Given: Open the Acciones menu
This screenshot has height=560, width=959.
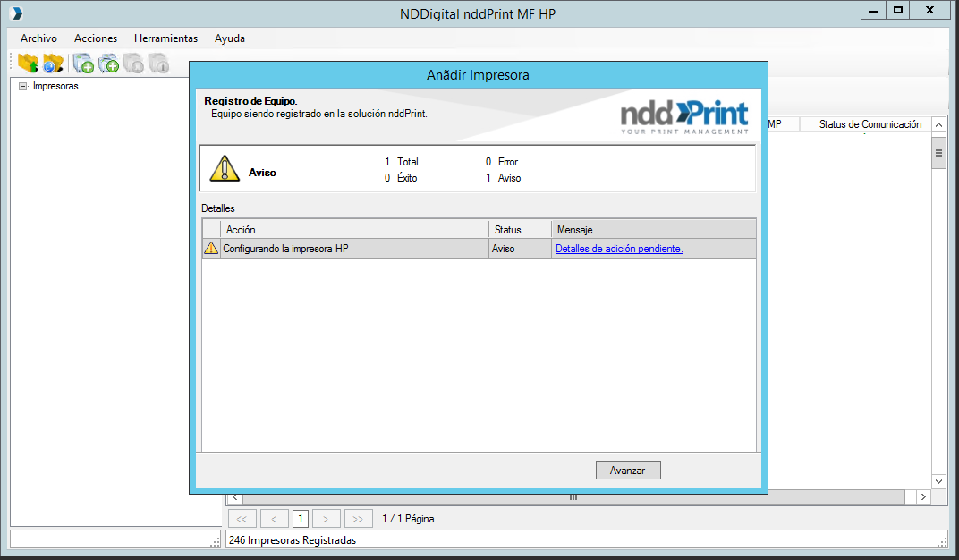Looking at the screenshot, I should 96,38.
